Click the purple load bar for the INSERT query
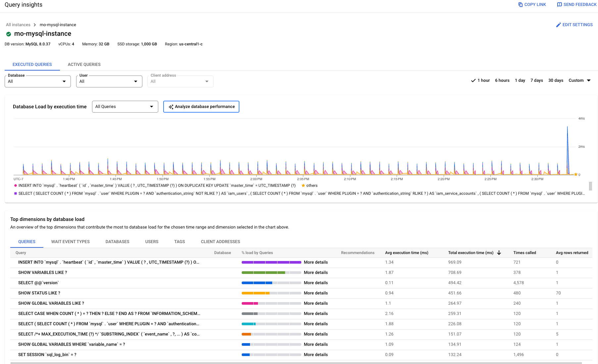Viewport: 598px width, 364px height. (272, 262)
